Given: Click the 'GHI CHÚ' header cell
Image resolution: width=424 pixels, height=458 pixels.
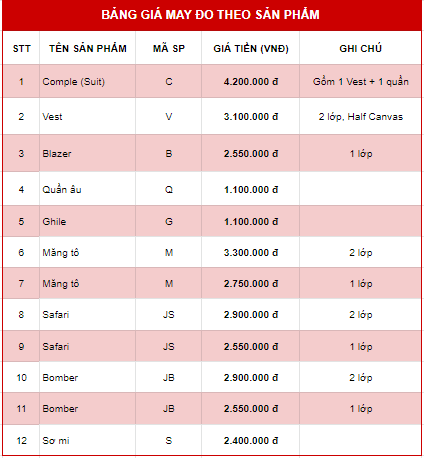Looking at the screenshot, I should (x=360, y=48).
